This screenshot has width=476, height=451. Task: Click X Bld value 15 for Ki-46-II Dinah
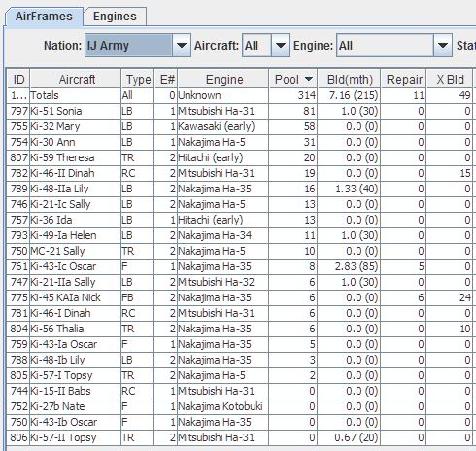450,173
